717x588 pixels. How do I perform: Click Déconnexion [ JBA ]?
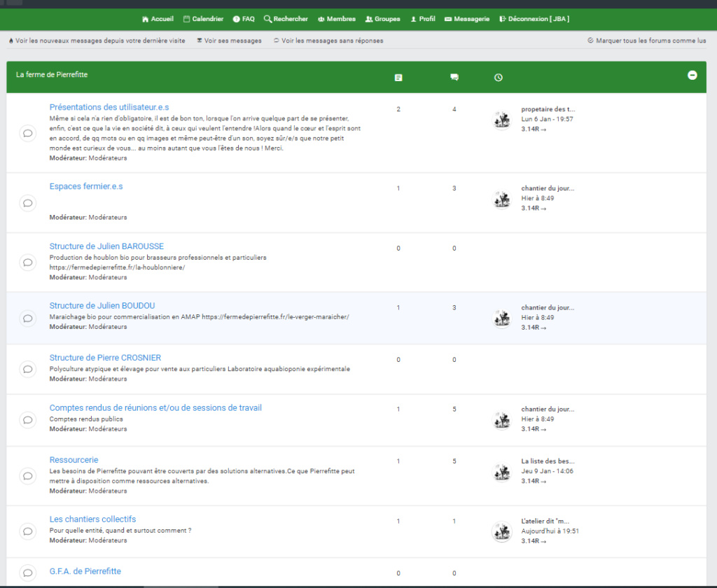point(534,19)
